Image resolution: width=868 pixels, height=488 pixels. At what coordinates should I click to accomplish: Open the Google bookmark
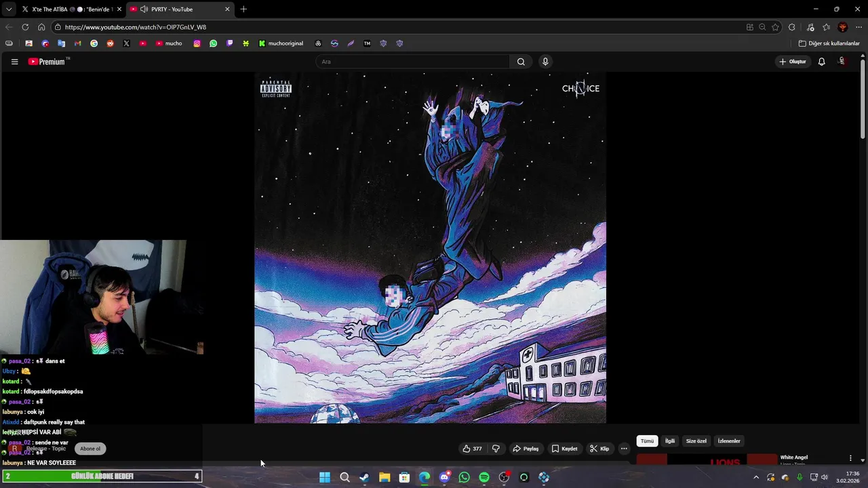pos(94,43)
